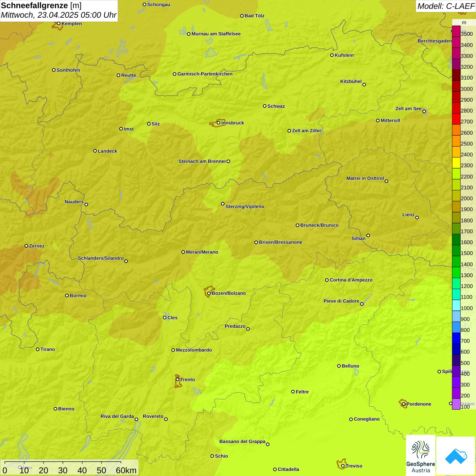Click the Trento city marker
476x476 pixels.
coord(177,379)
